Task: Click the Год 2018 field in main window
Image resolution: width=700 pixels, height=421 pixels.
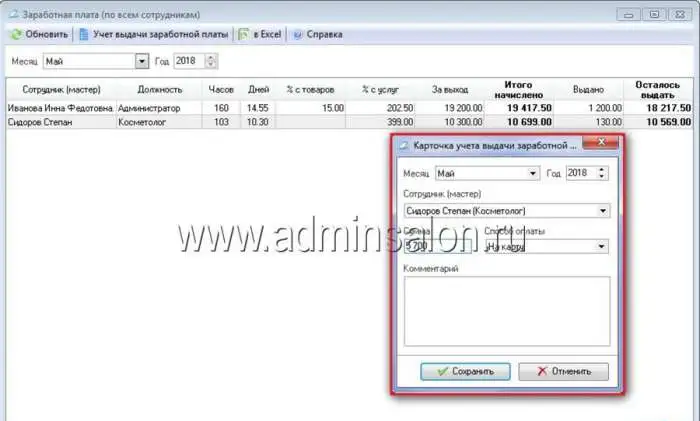Action: pos(189,61)
